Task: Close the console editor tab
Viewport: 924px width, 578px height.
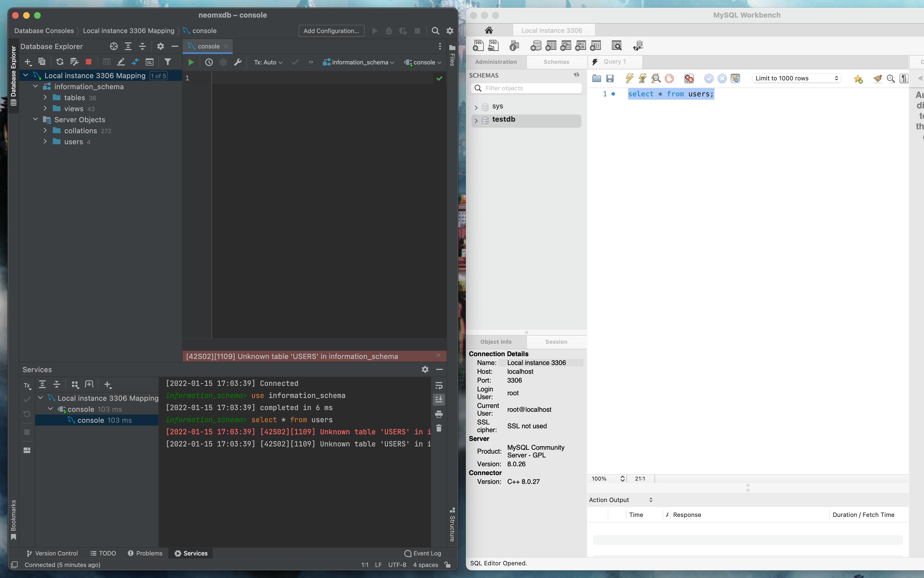Action: point(226,46)
